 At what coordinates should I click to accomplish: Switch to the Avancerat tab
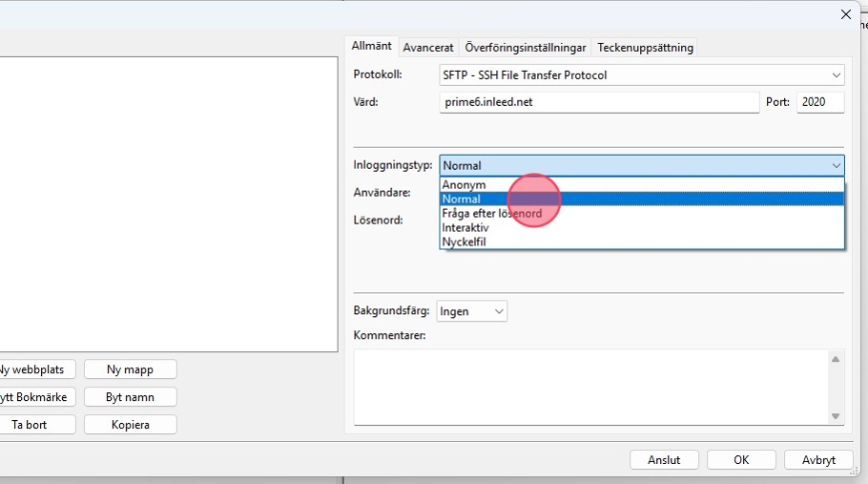click(428, 47)
